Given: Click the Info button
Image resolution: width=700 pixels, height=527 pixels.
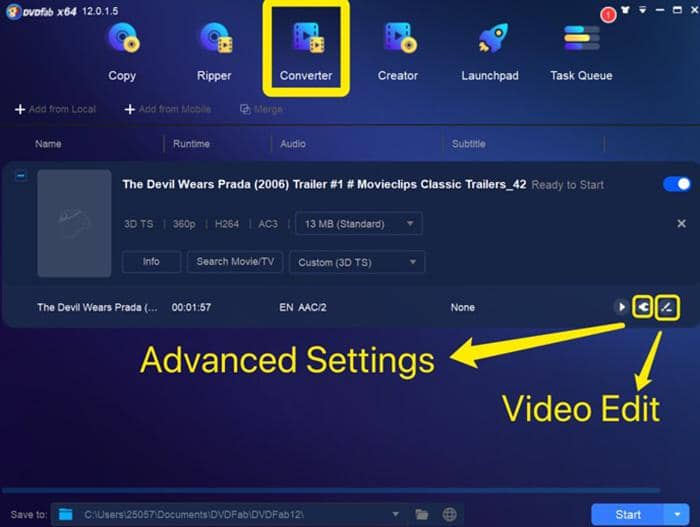Looking at the screenshot, I should [151, 262].
